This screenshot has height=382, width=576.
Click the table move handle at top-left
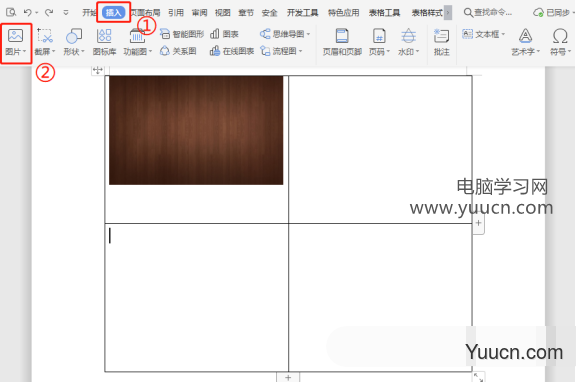tap(98, 70)
